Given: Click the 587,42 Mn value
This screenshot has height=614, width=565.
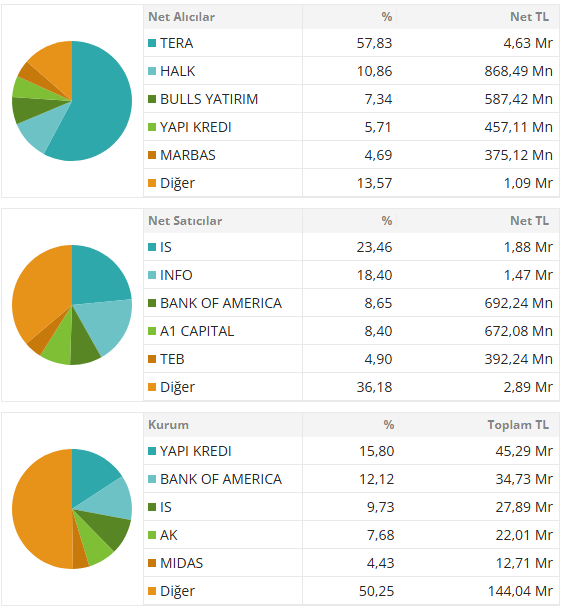Looking at the screenshot, I should (519, 99).
